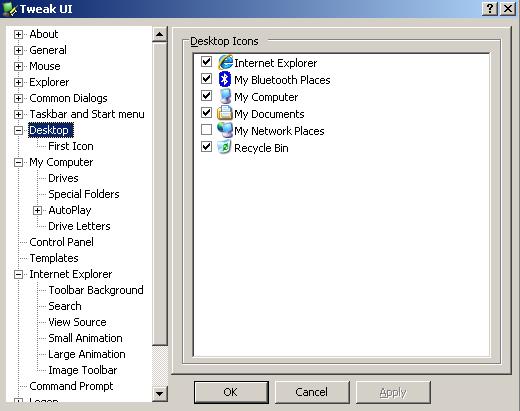Click the Apply button

point(393,392)
